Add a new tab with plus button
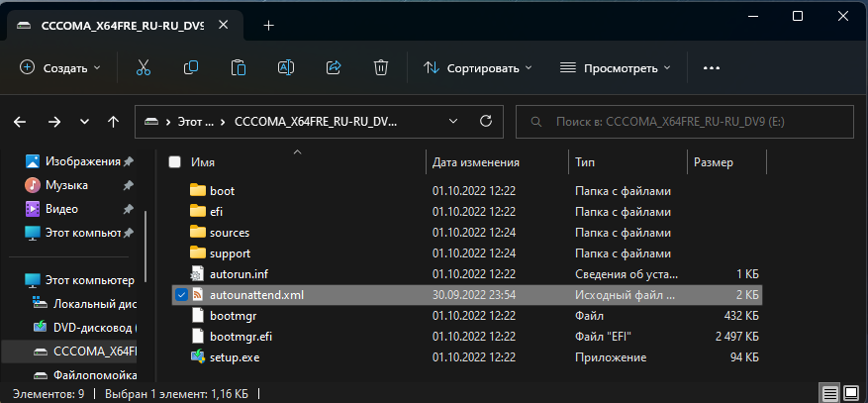The image size is (868, 403). coord(269,26)
